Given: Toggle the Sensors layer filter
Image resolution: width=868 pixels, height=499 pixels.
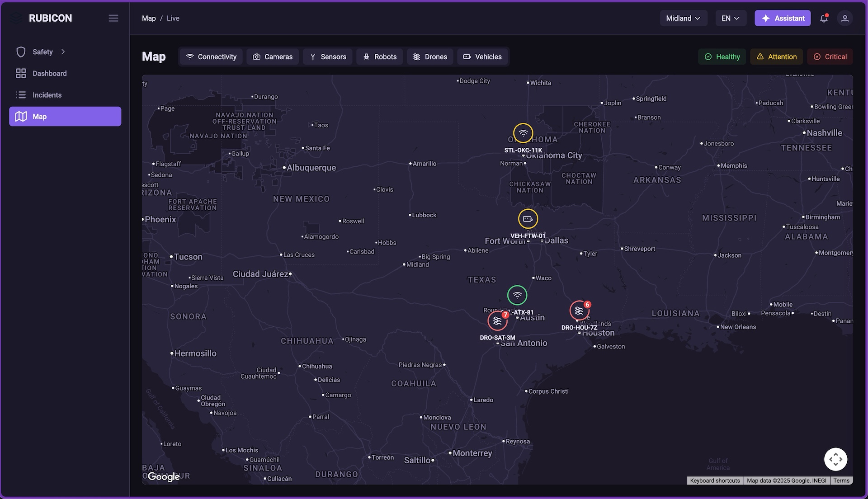Looking at the screenshot, I should (328, 56).
